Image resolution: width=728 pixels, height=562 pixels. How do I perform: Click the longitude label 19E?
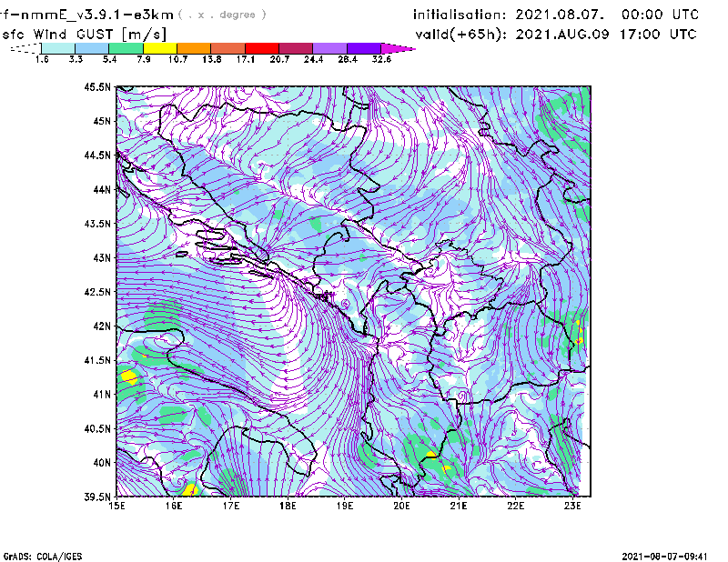[345, 506]
